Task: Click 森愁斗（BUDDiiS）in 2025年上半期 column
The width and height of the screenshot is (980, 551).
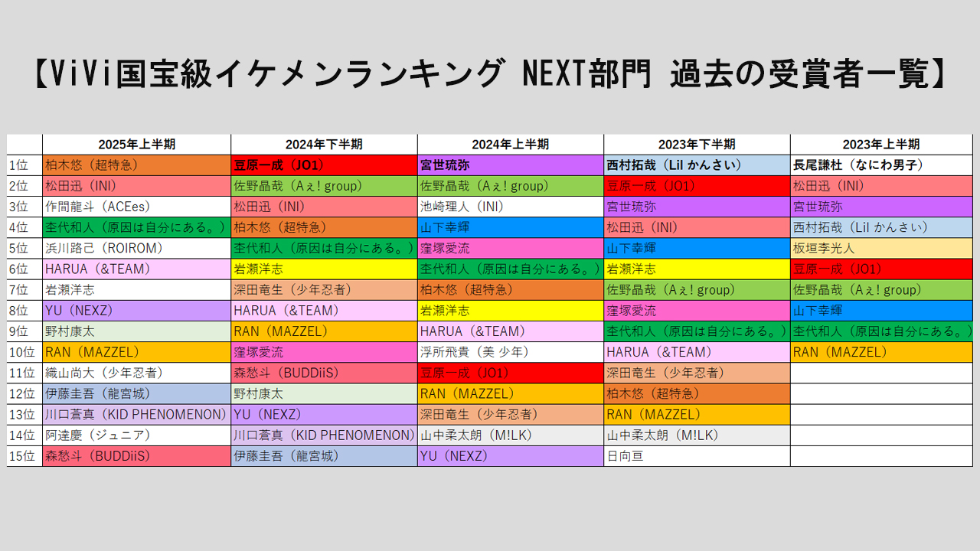Action: (x=137, y=456)
